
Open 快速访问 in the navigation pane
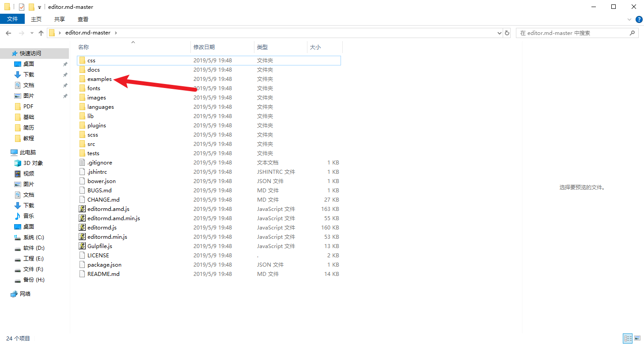pos(34,53)
